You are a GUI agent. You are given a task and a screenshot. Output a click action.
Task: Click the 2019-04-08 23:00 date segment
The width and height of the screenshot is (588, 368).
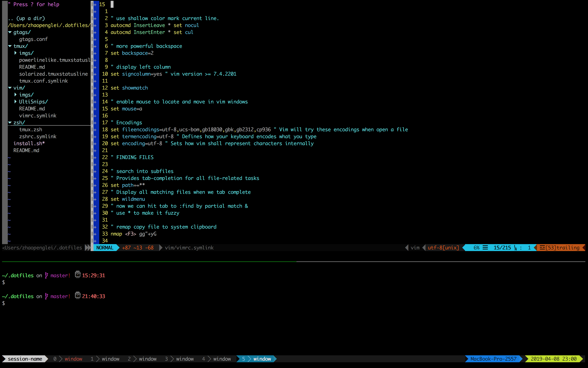[x=553, y=359]
